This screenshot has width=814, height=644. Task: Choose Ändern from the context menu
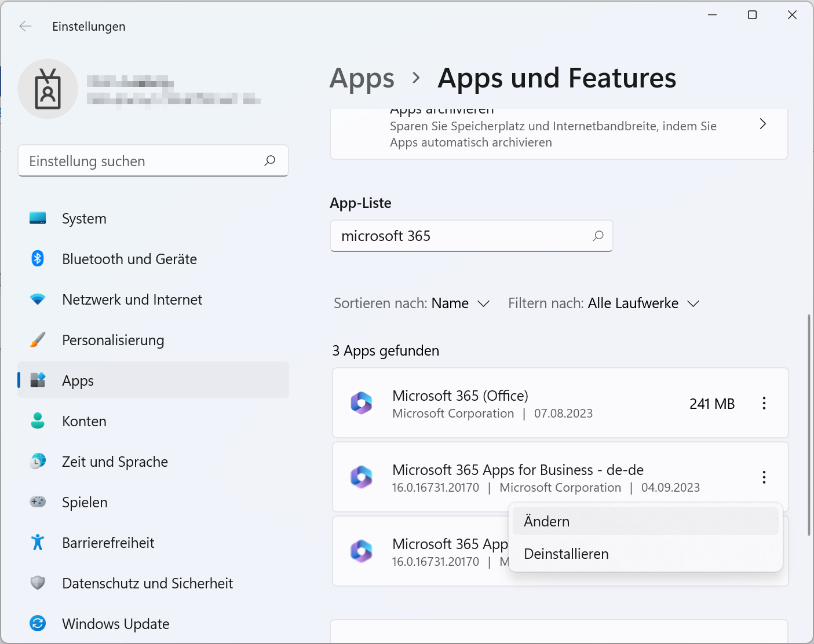645,521
